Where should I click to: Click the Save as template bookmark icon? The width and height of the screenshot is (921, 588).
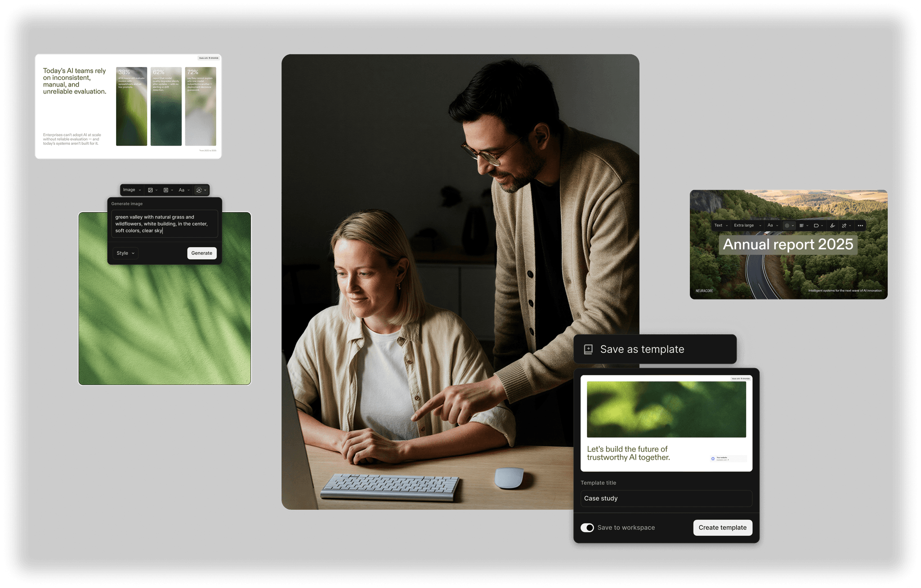click(588, 349)
